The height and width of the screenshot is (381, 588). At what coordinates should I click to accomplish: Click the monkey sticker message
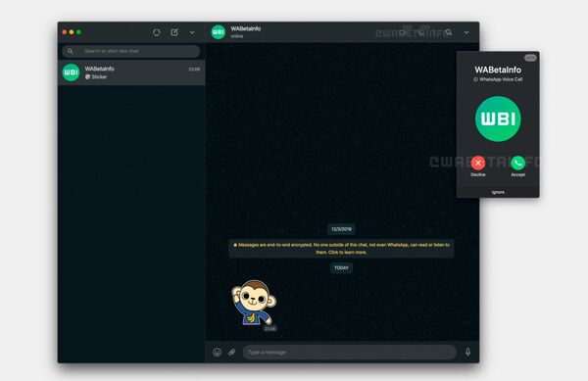pos(254,303)
